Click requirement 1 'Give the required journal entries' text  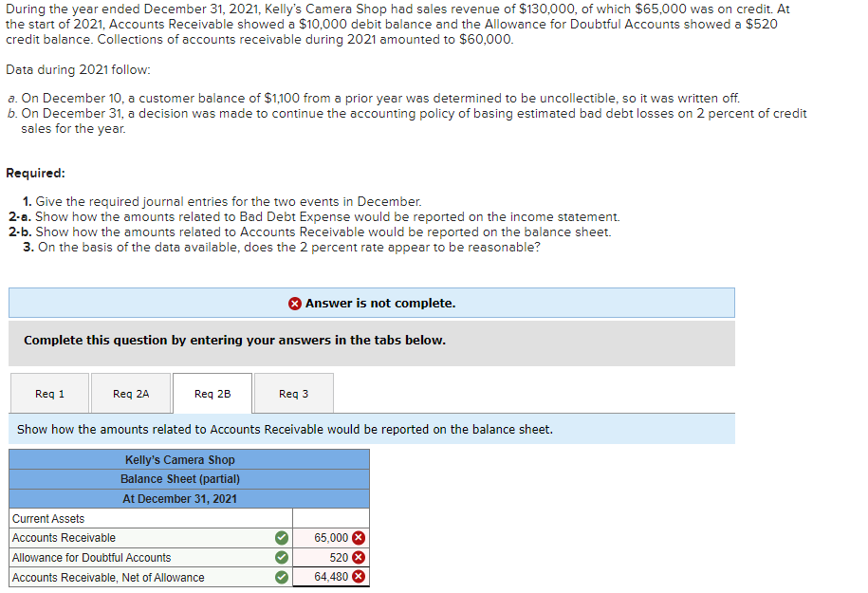[222, 201]
